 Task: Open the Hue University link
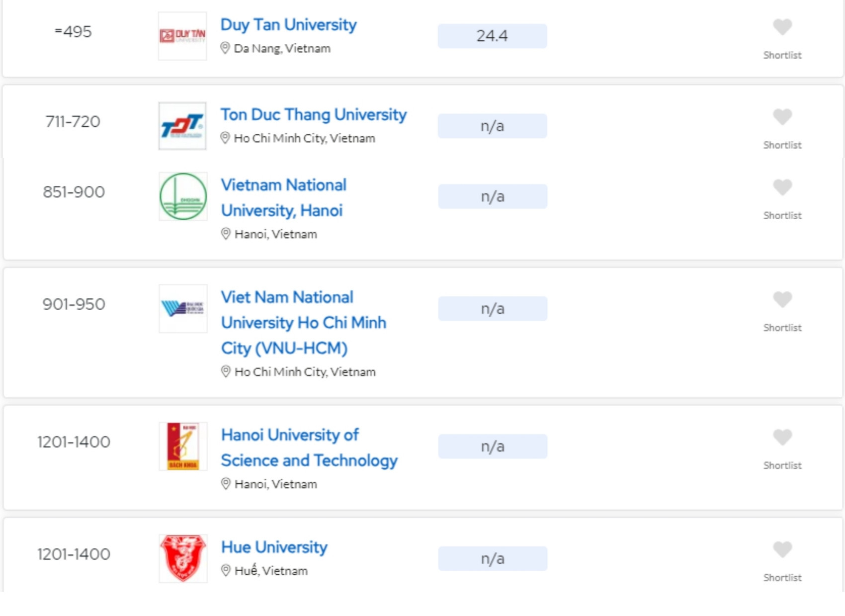point(274,547)
